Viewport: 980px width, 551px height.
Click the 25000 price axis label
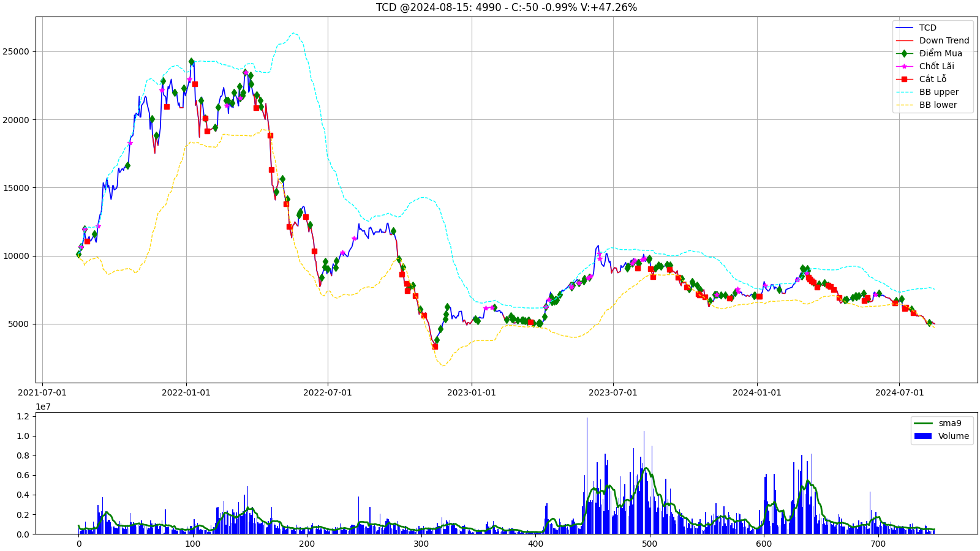[16, 51]
